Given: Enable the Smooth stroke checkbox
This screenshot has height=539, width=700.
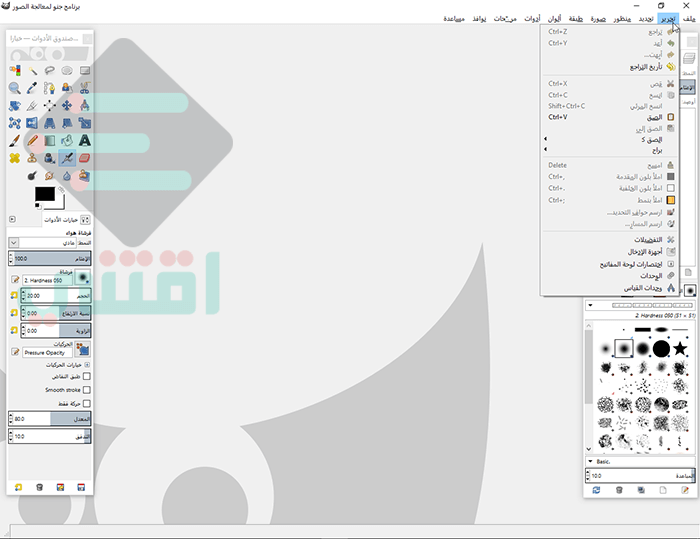Looking at the screenshot, I should [x=87, y=390].
